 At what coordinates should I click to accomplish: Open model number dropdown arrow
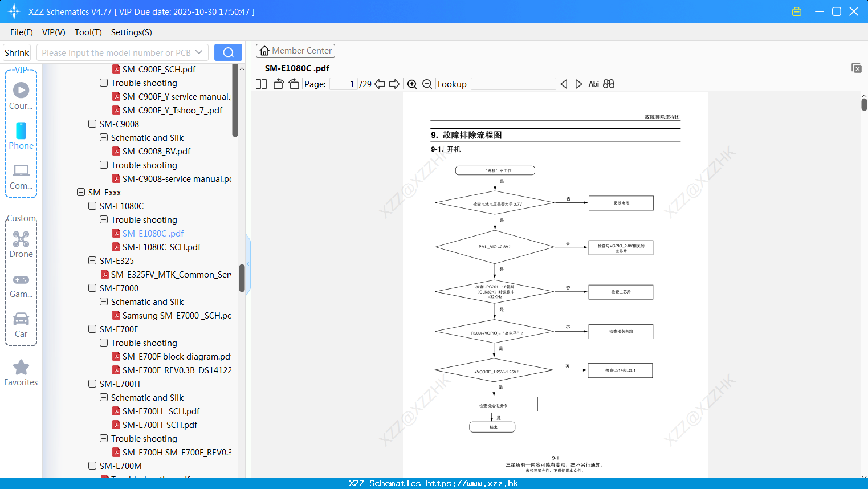click(199, 52)
